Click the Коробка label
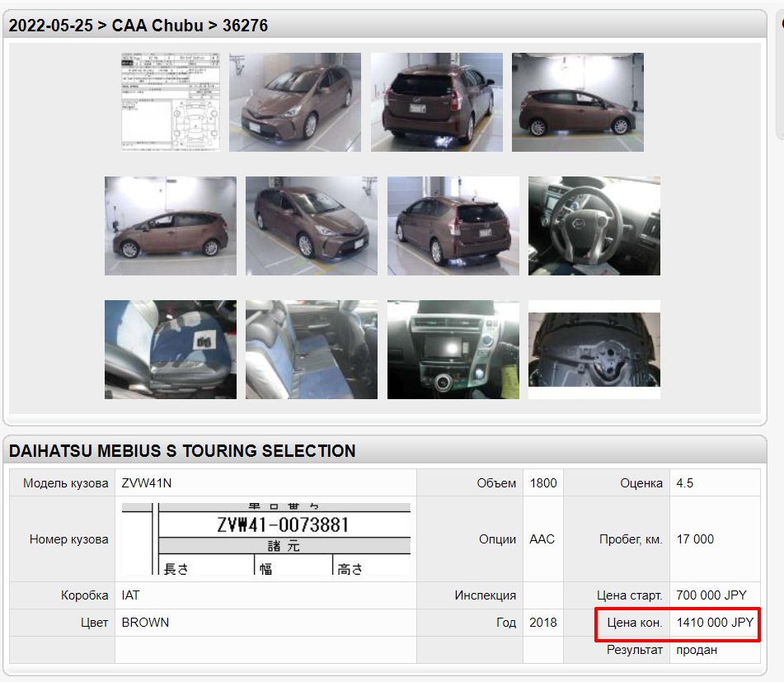 pos(84,595)
